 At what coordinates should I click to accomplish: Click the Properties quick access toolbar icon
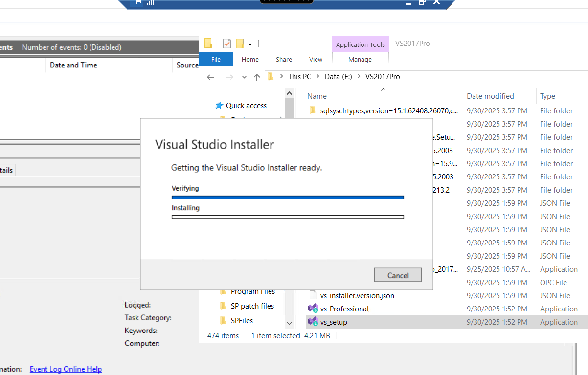(227, 44)
